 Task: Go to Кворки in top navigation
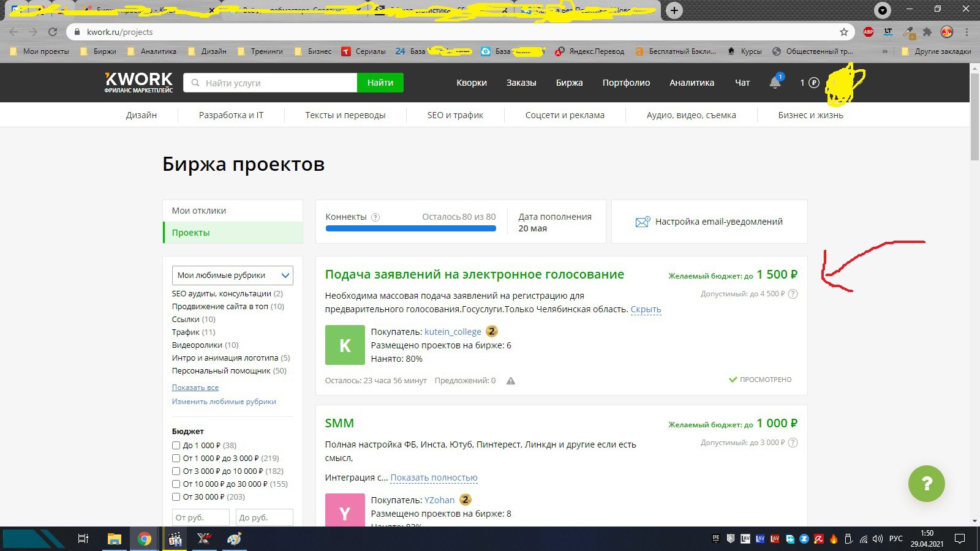[472, 83]
